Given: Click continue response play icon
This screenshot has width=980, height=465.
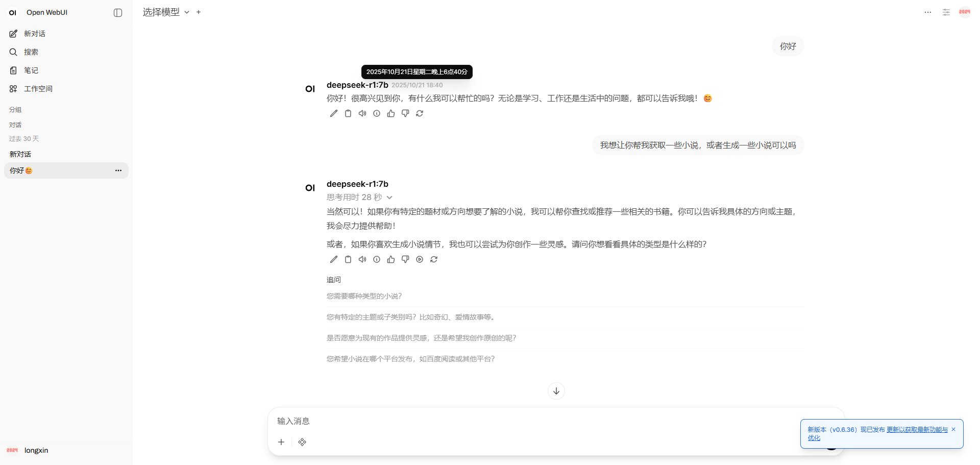Looking at the screenshot, I should 420,259.
